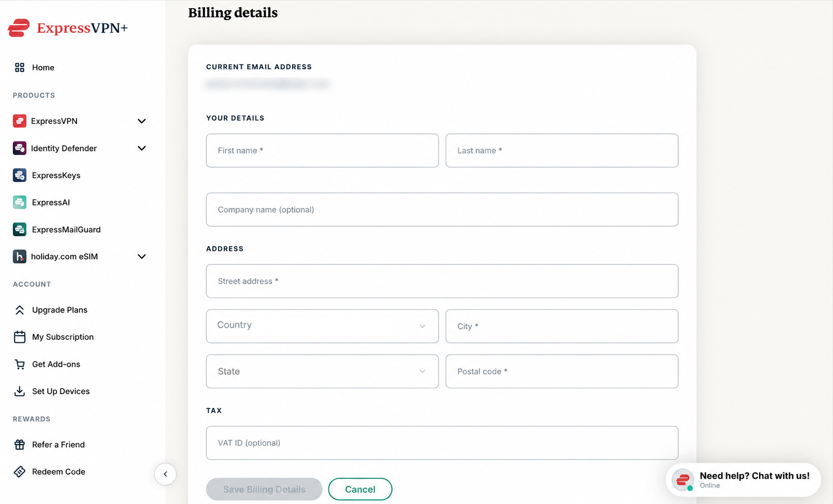Screen dimensions: 833x504
Task: Click the My Subscription calendar icon
Action: [20, 337]
